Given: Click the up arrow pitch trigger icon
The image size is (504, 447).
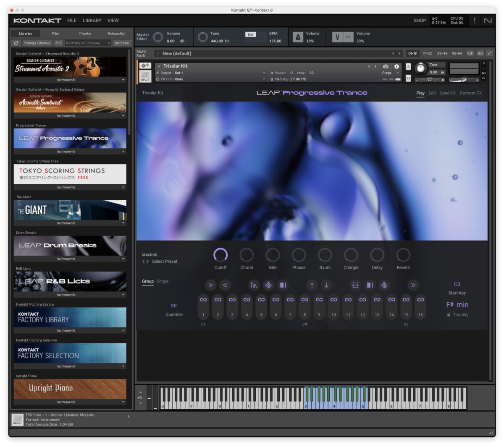Looking at the screenshot, I should 312,285.
